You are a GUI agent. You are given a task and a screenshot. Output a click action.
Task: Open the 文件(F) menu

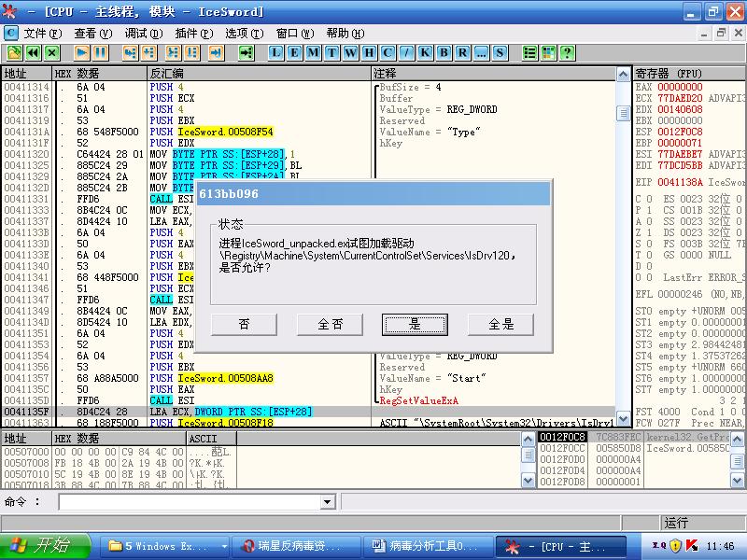43,34
